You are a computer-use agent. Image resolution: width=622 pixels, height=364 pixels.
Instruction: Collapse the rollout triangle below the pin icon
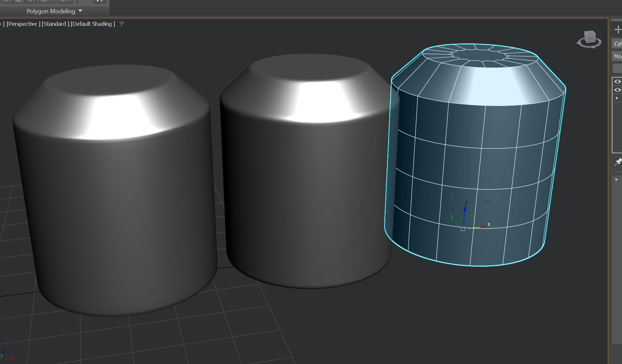coord(616,180)
